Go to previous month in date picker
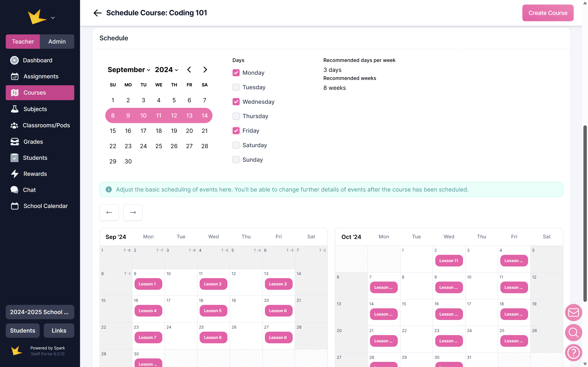 pyautogui.click(x=189, y=70)
